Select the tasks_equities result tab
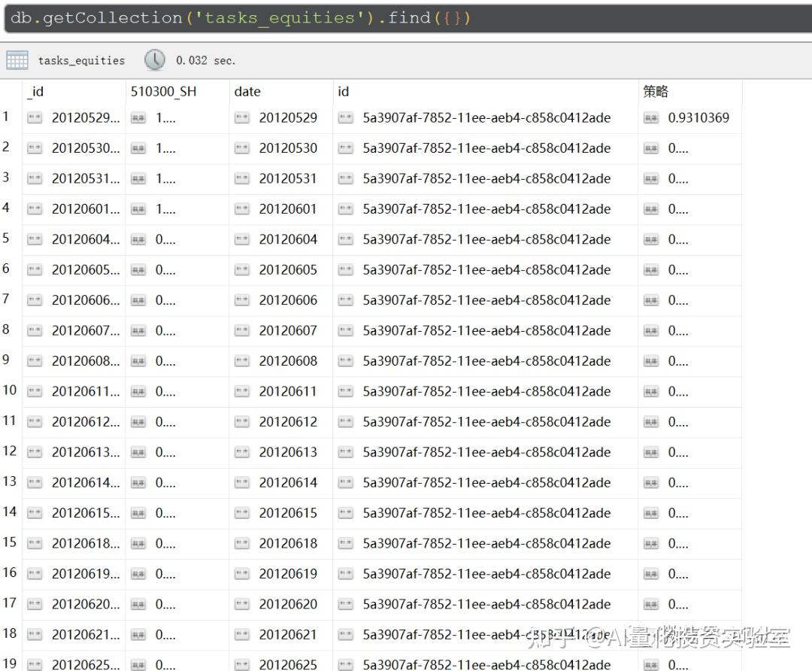This screenshot has height=671, width=812. click(x=81, y=60)
